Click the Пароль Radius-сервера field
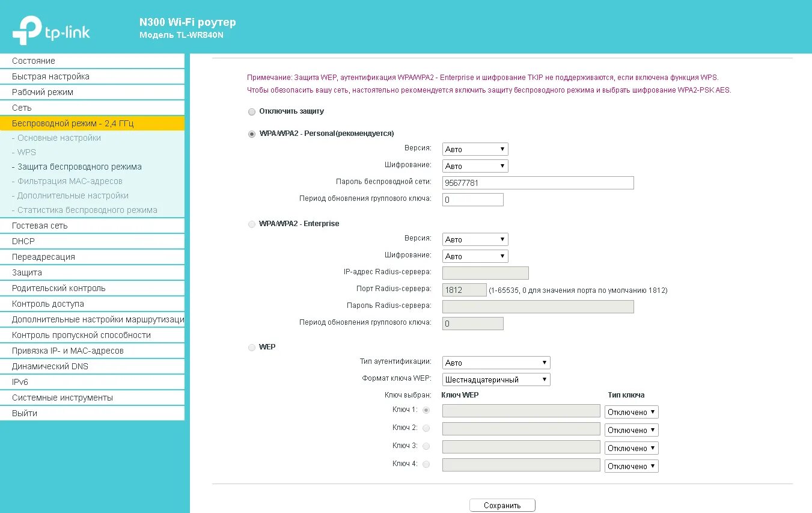Screen dimensions: 812x513 538,307
